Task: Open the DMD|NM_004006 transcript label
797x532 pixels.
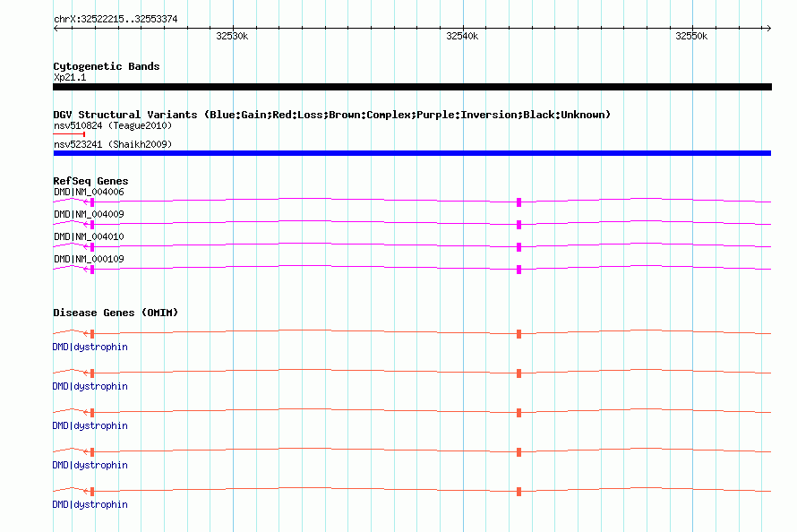Action: coord(89,192)
